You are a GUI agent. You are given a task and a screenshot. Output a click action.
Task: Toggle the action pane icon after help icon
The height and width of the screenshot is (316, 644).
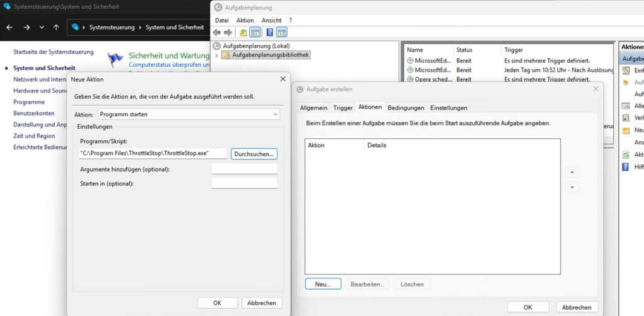tap(282, 33)
